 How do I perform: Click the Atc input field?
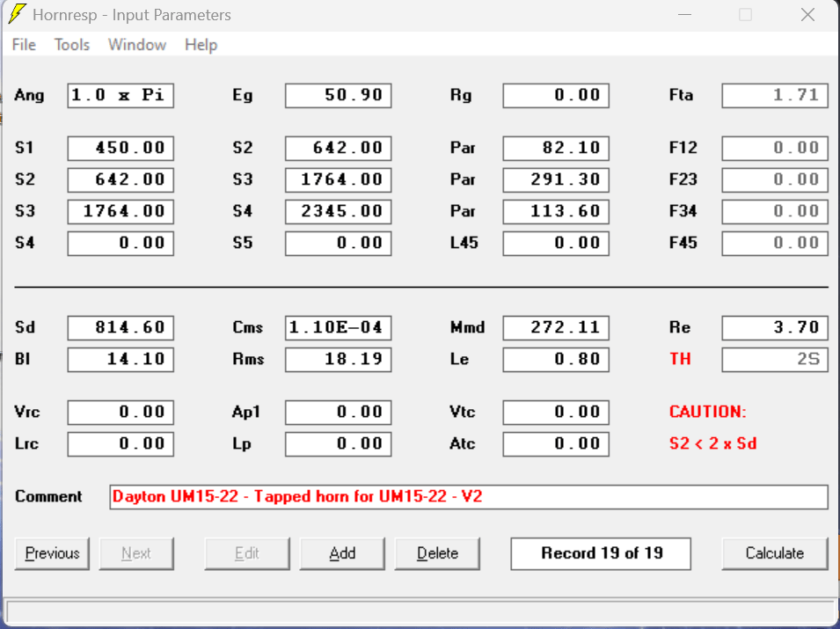tap(556, 444)
